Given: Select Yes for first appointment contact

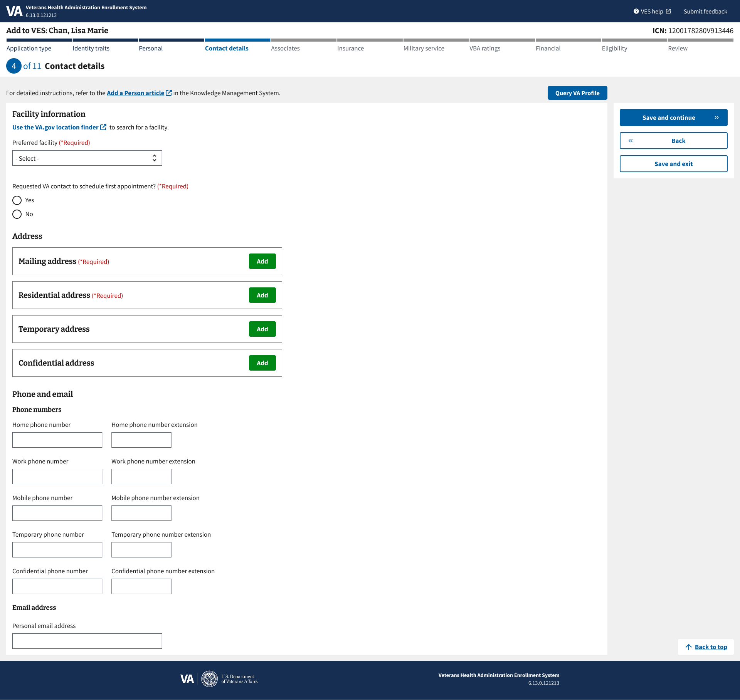Looking at the screenshot, I should click(17, 200).
